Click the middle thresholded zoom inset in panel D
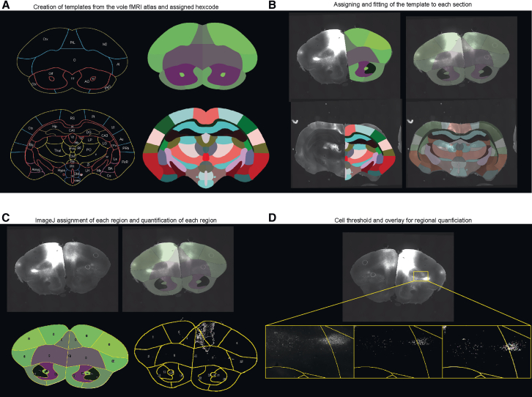 (399, 352)
